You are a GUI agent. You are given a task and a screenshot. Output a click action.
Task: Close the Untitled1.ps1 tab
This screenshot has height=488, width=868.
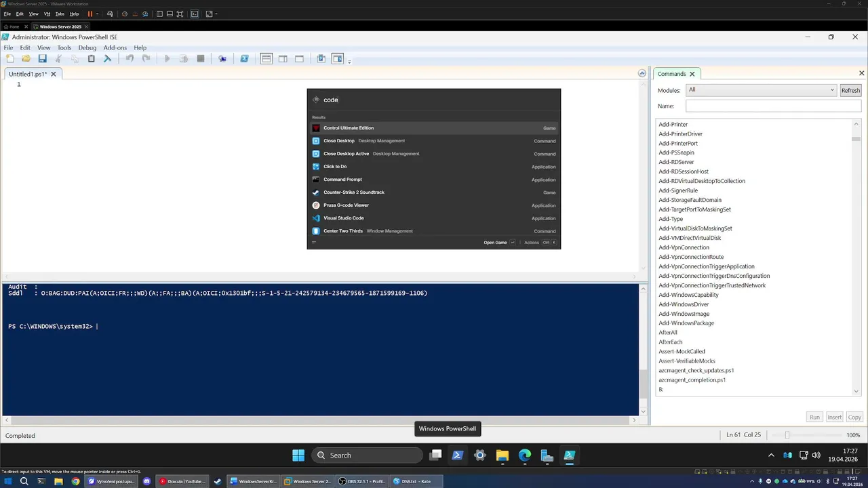(x=54, y=74)
